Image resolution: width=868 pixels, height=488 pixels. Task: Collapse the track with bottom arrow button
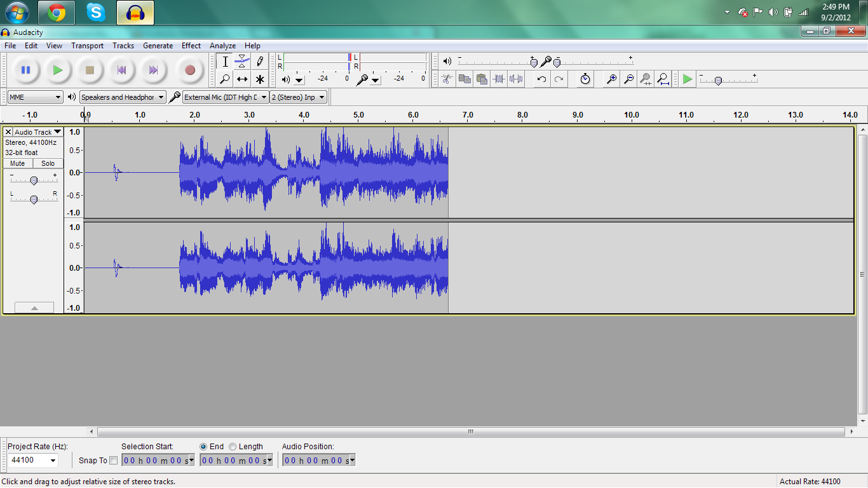click(x=34, y=308)
